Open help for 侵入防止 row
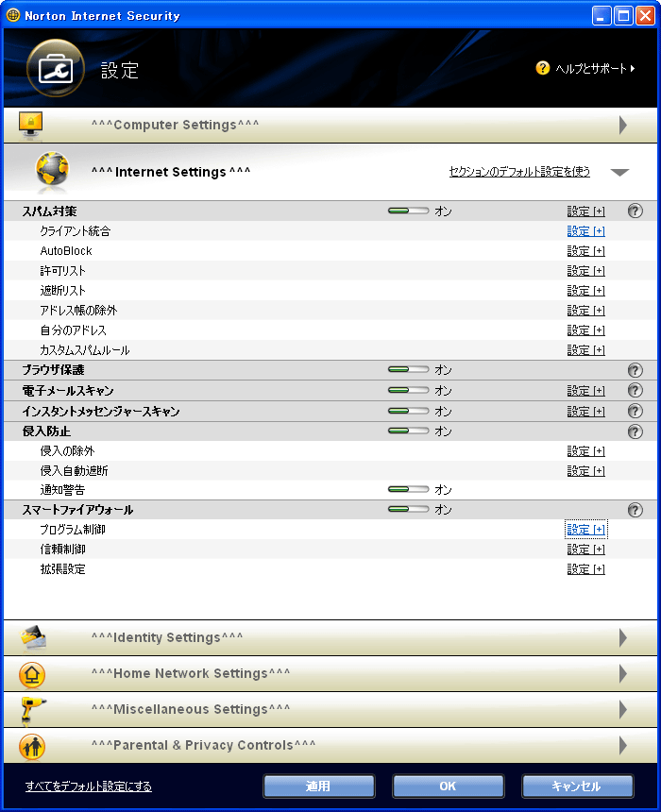The image size is (661, 812). [x=636, y=431]
